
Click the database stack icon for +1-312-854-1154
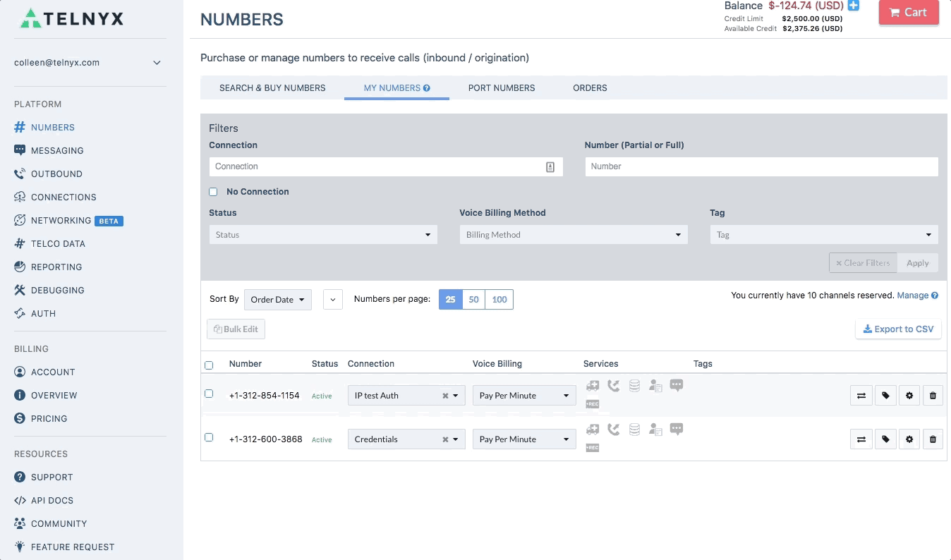coord(634,386)
